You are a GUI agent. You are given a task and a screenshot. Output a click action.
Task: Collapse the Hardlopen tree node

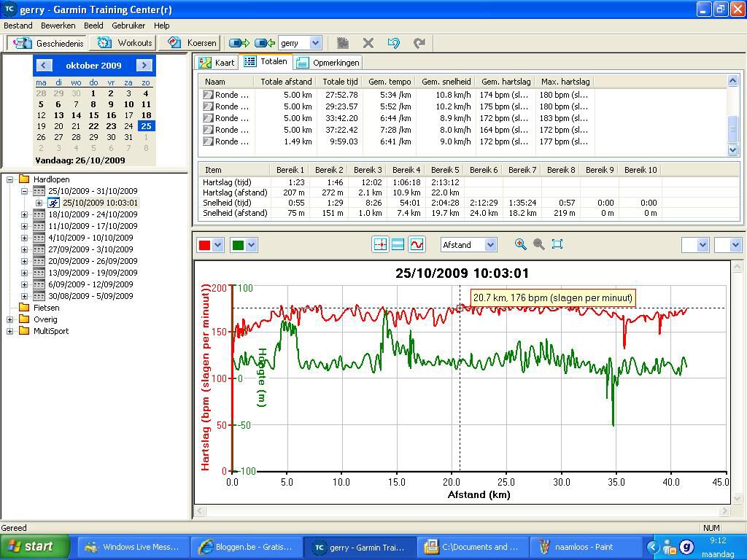pyautogui.click(x=9, y=179)
